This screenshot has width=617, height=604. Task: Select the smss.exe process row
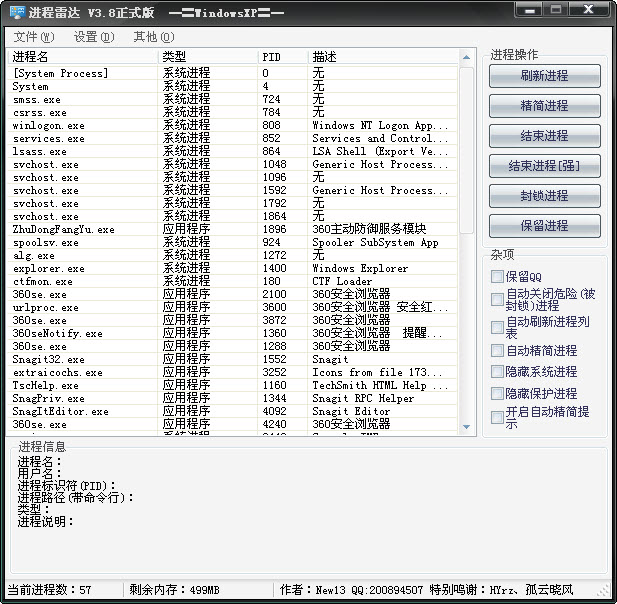pos(233,99)
